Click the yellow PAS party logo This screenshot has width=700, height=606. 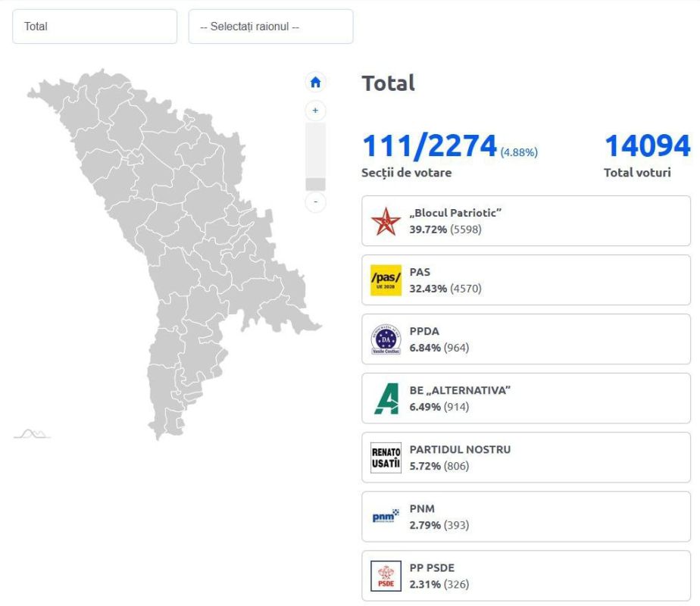click(x=386, y=280)
